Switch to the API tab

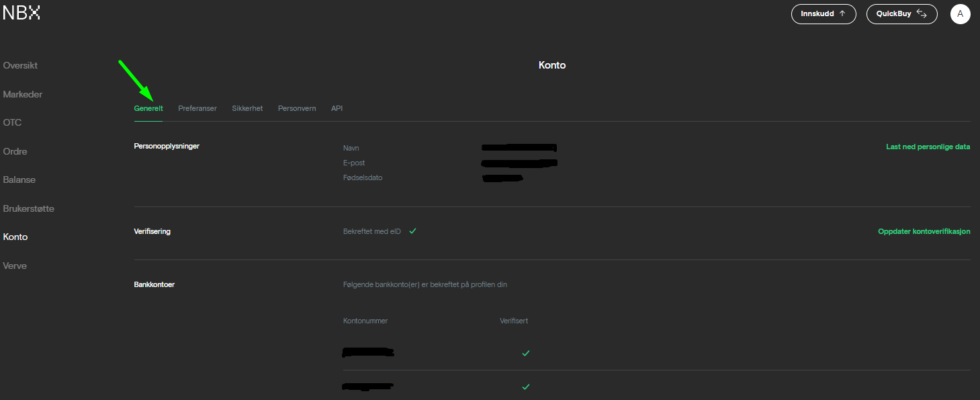click(x=337, y=108)
